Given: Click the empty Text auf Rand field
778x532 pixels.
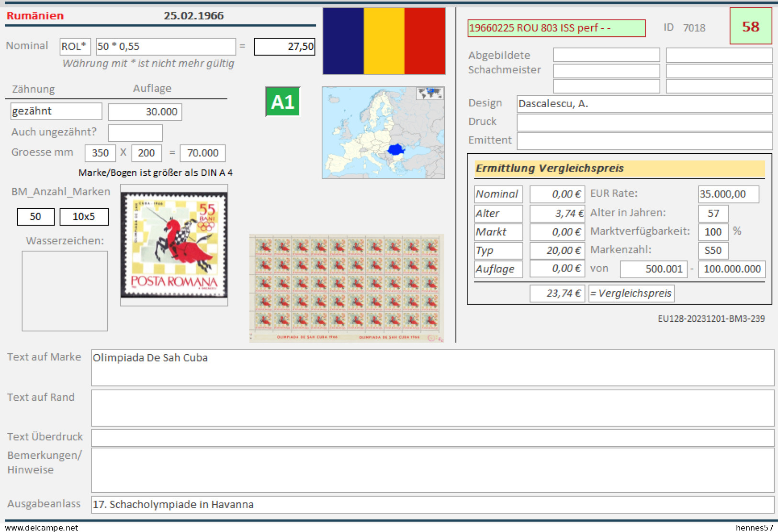Looking at the screenshot, I should (x=433, y=408).
